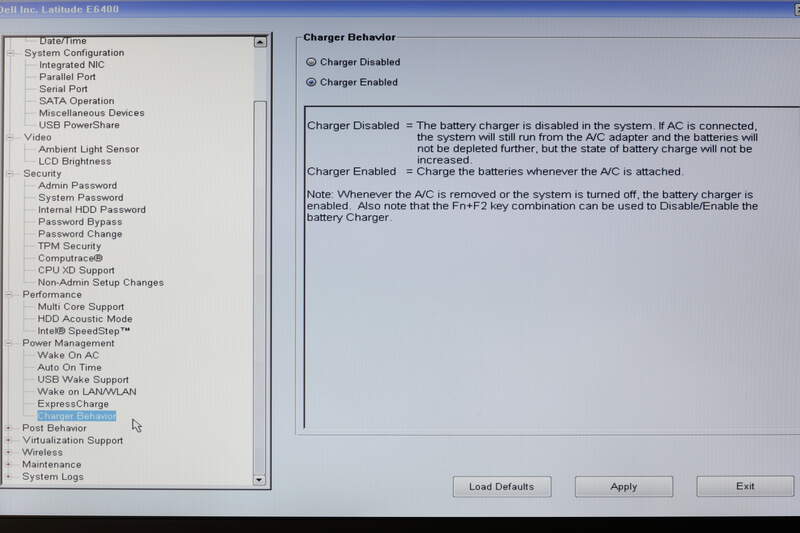
Task: Open the Integrated NIC setting
Action: click(71, 65)
